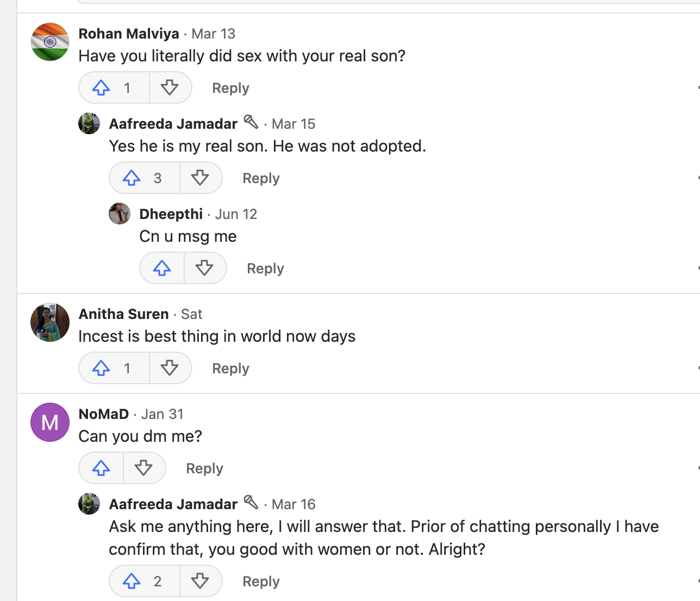Open Dheepthi's profile name link
The width and height of the screenshot is (700, 601).
coord(171,214)
